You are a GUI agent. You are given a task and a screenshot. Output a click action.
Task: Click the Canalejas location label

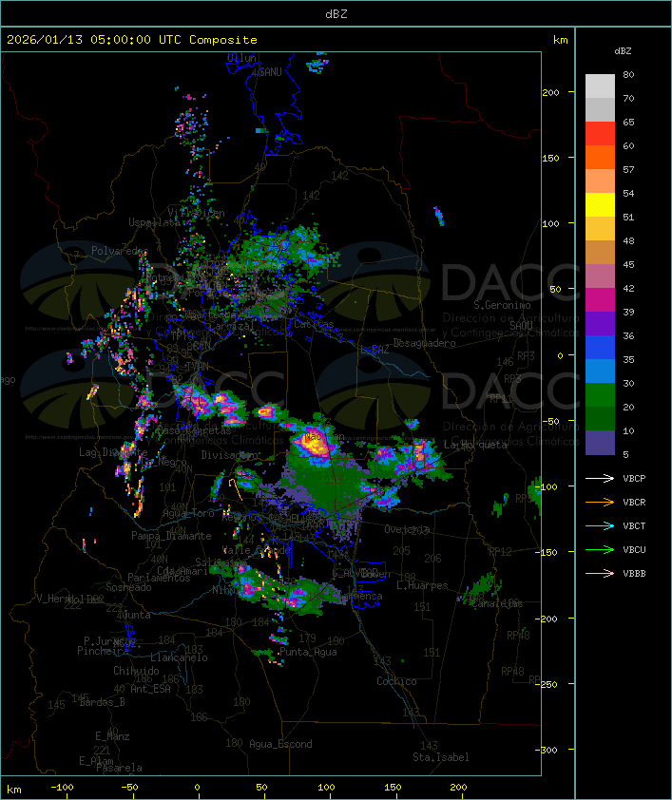(x=496, y=603)
